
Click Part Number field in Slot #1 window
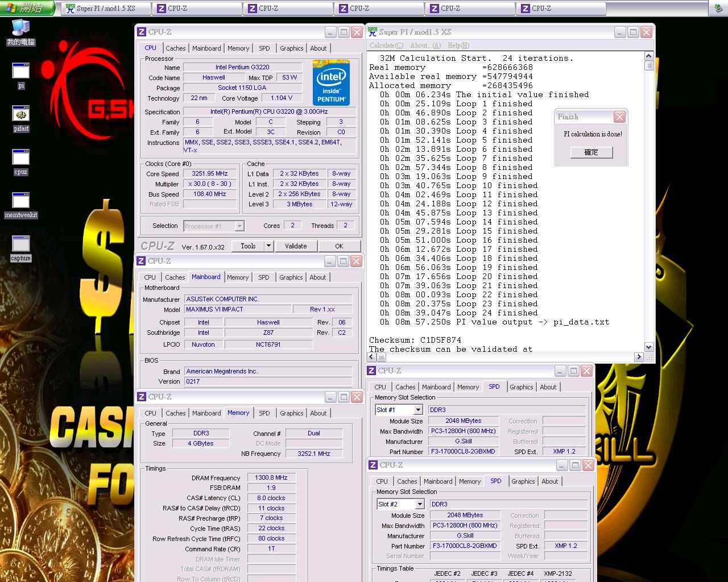click(464, 451)
